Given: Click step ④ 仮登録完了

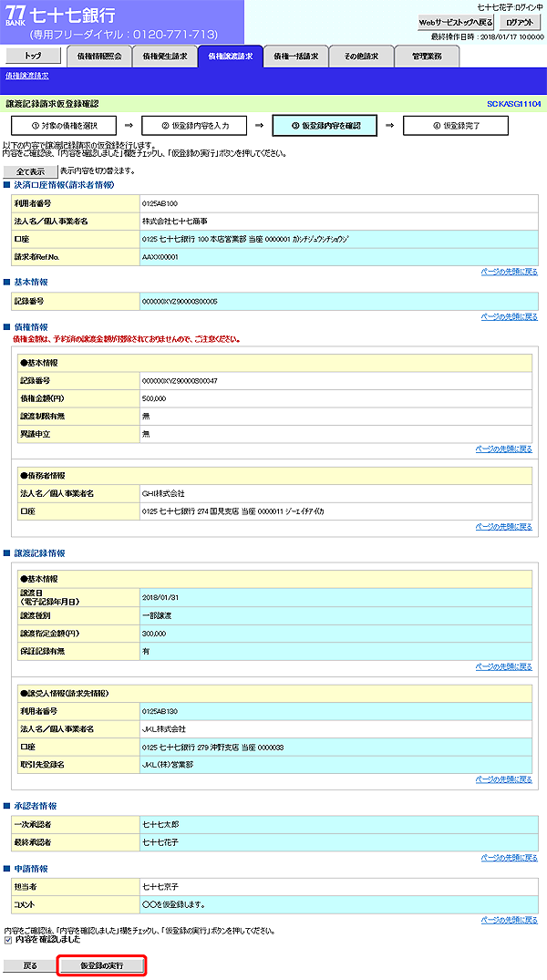Looking at the screenshot, I should (x=456, y=126).
